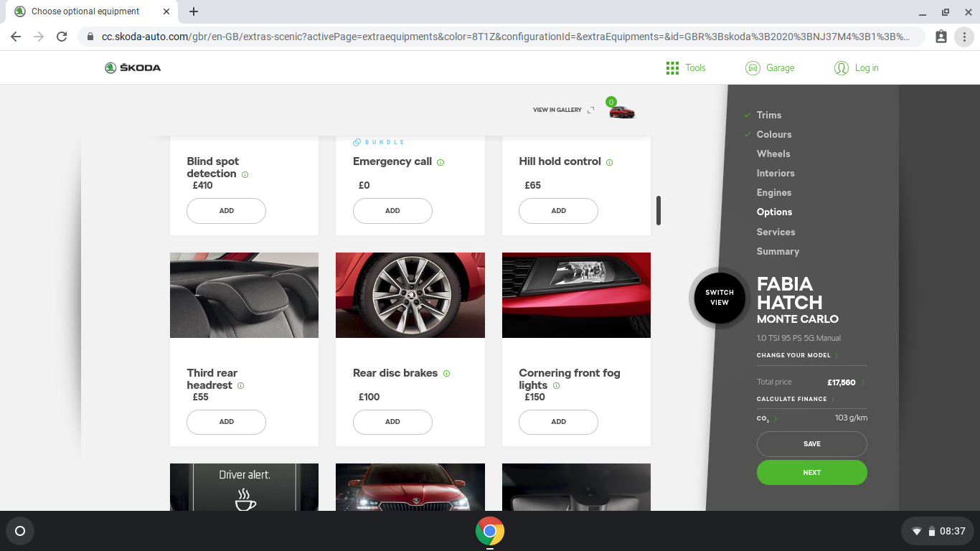Viewport: 980px width, 551px height.
Task: Add Rear disc brakes option
Action: 392,422
